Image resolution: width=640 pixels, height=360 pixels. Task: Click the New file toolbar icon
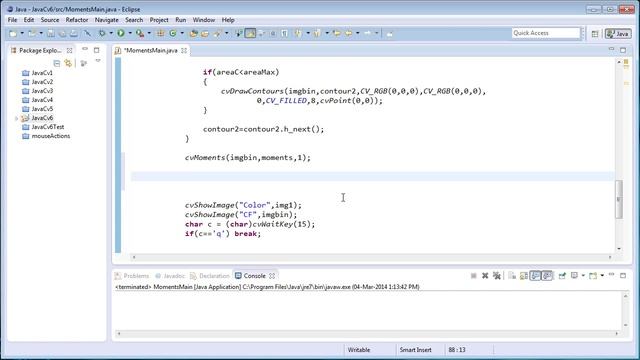[x=13, y=33]
